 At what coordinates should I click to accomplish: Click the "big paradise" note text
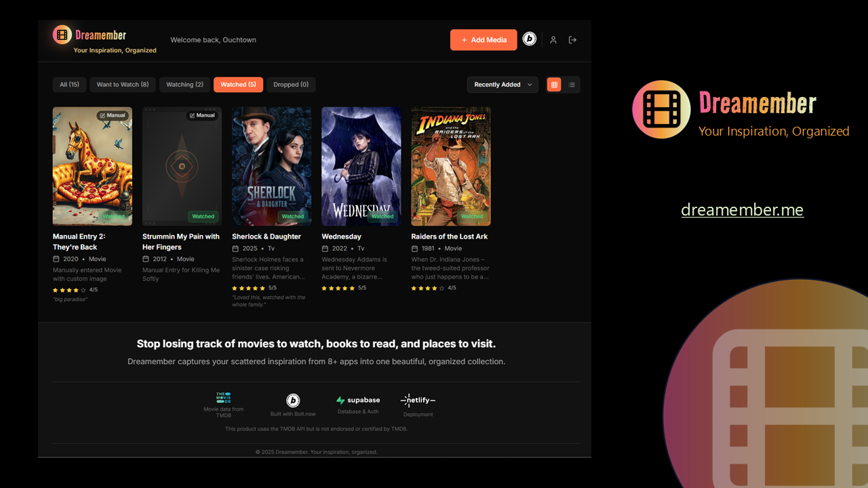(x=70, y=300)
